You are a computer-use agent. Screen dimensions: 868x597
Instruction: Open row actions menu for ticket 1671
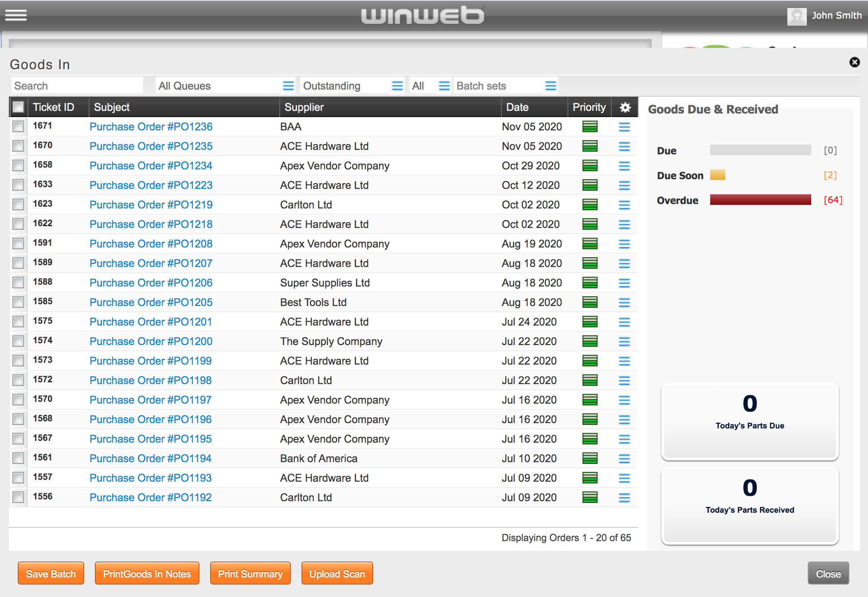(624, 127)
